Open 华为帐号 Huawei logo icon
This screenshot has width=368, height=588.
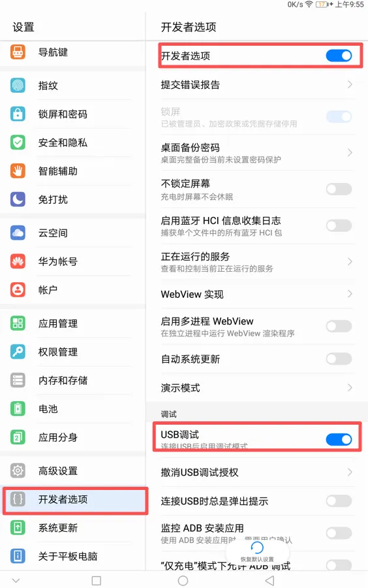coord(18,261)
